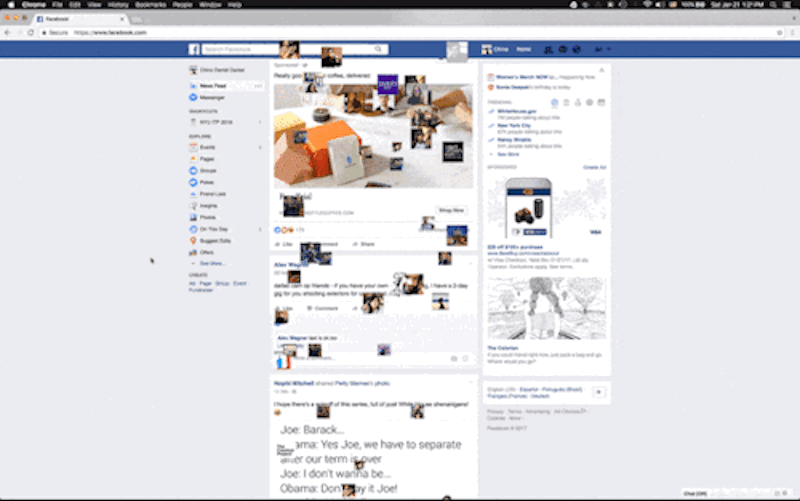Open the phone product sponsored ad image
This screenshot has width=800, height=501.
(546, 208)
